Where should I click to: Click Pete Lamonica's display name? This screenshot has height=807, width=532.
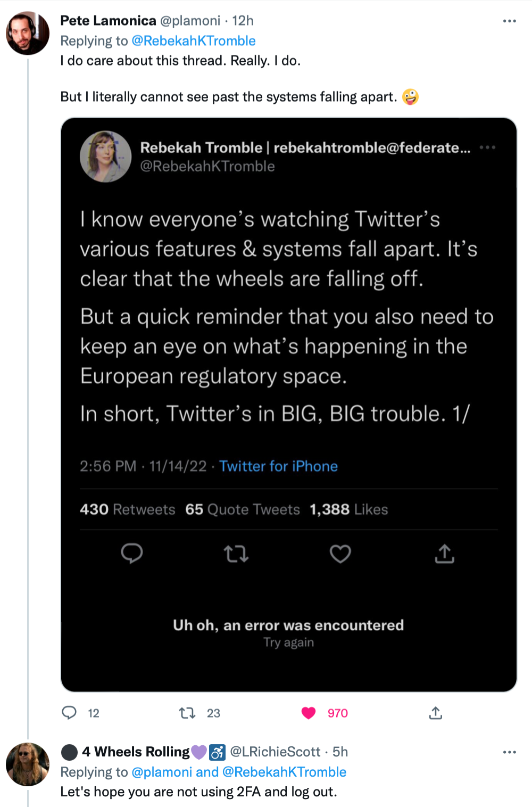pos(108,21)
